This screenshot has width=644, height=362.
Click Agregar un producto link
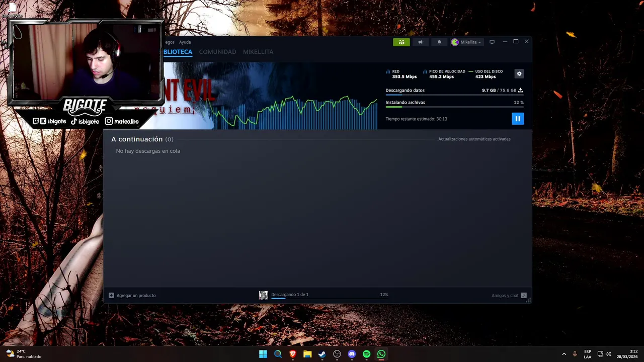coord(136,296)
